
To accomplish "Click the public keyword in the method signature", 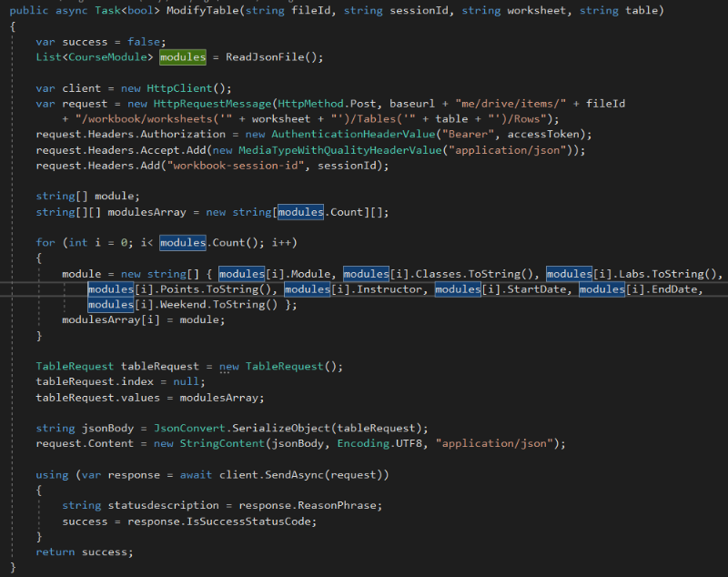I will (x=29, y=10).
